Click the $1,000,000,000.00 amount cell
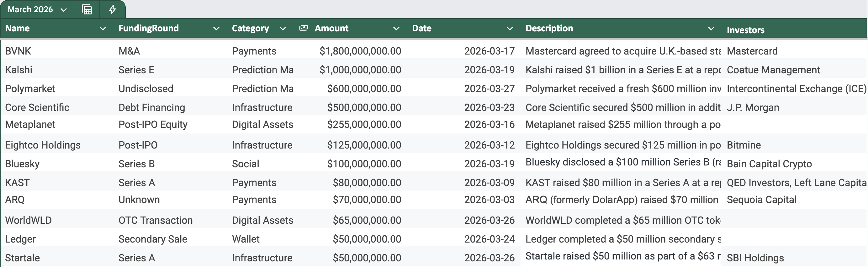Image resolution: width=868 pixels, height=267 pixels. pos(360,70)
